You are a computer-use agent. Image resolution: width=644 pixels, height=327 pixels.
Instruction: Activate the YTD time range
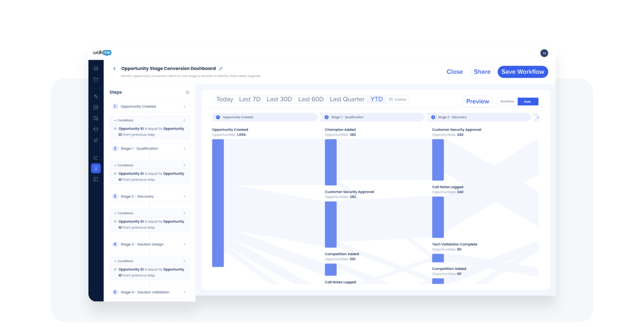376,99
